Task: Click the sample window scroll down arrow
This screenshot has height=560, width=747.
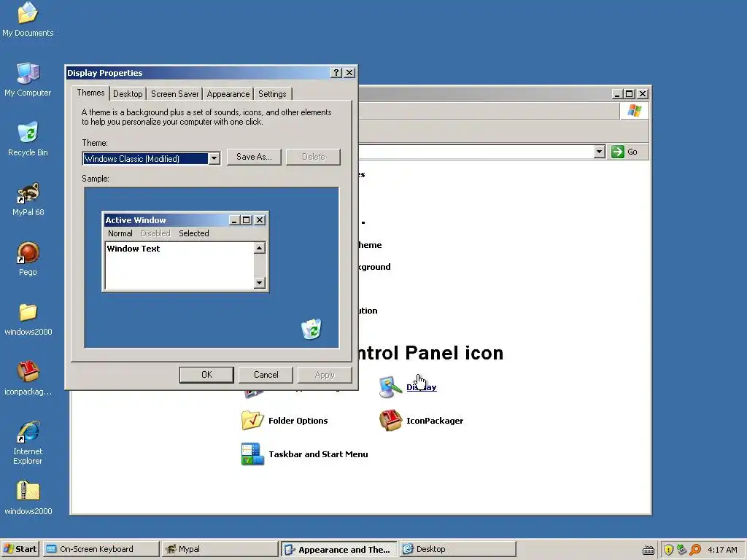Action: 259,283
